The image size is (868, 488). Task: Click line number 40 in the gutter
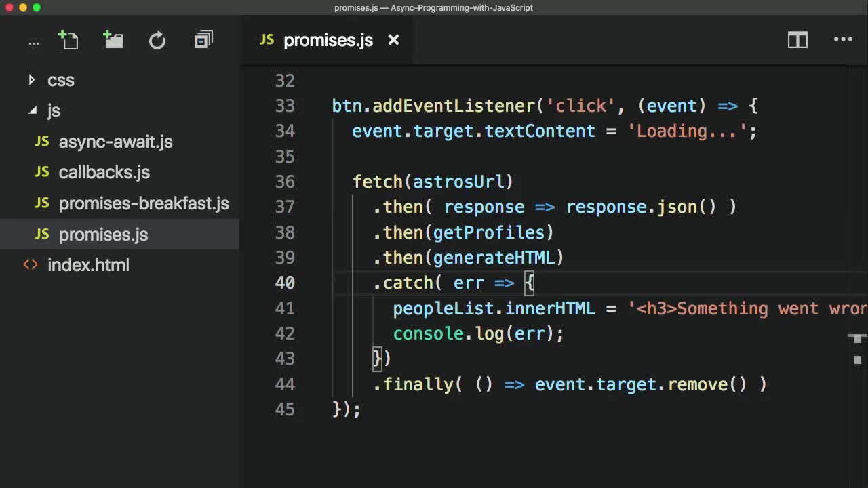coord(285,283)
